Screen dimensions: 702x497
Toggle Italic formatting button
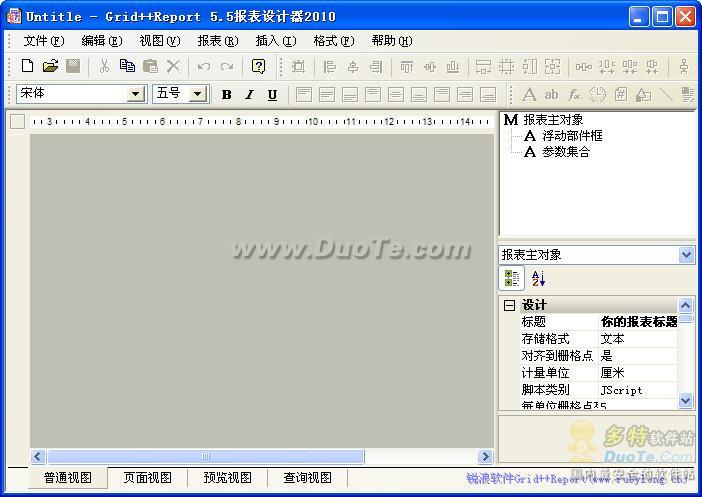[x=249, y=94]
